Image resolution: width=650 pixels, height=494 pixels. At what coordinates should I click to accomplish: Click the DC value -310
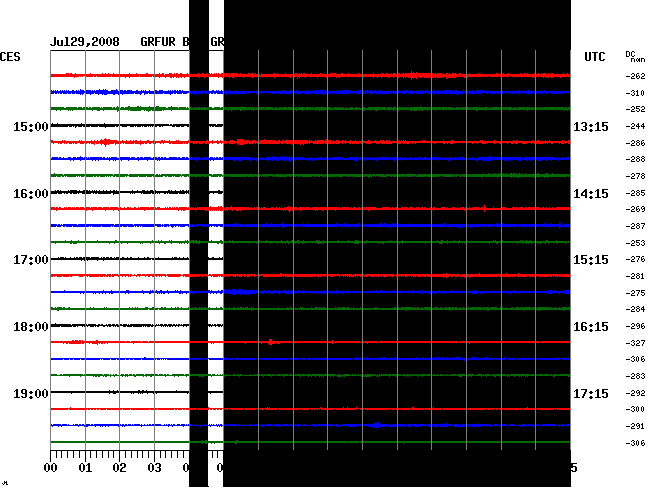click(x=635, y=93)
